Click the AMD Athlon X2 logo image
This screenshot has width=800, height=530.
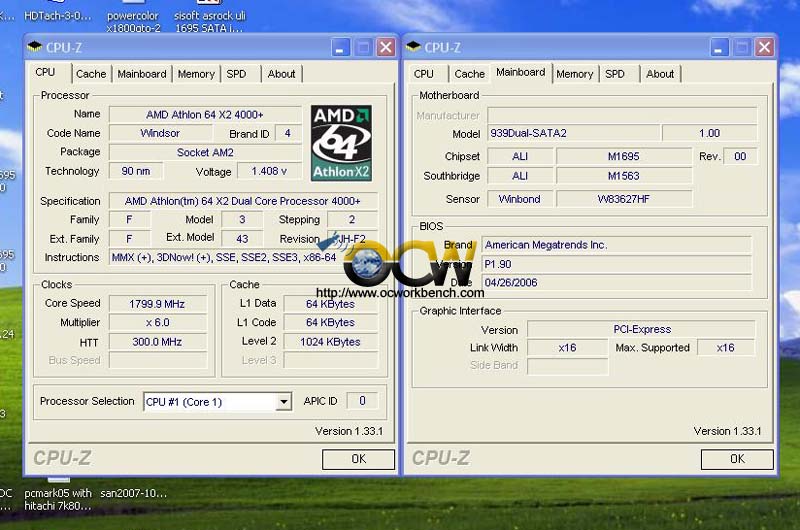point(341,143)
